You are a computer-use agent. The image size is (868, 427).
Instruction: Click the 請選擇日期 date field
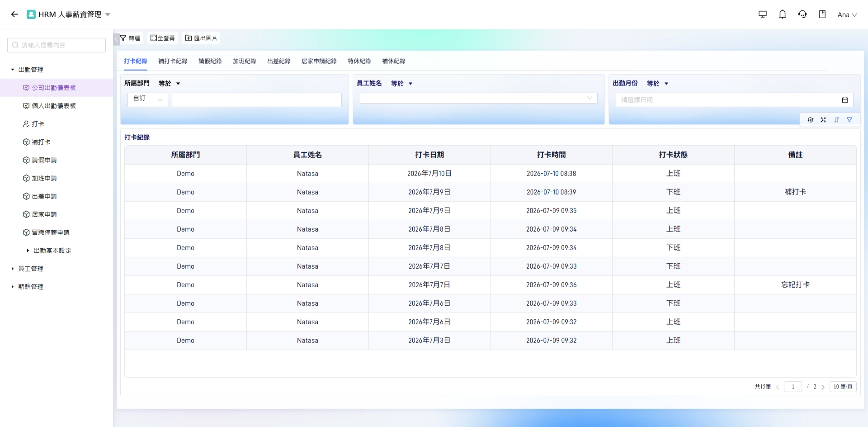735,100
